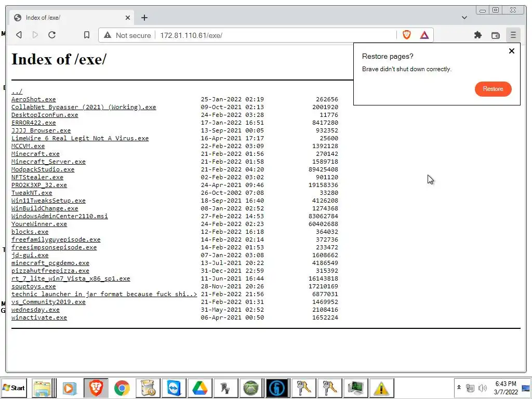The width and height of the screenshot is (532, 399).
Task: Open the parent directory ../ link
Action: point(17,91)
